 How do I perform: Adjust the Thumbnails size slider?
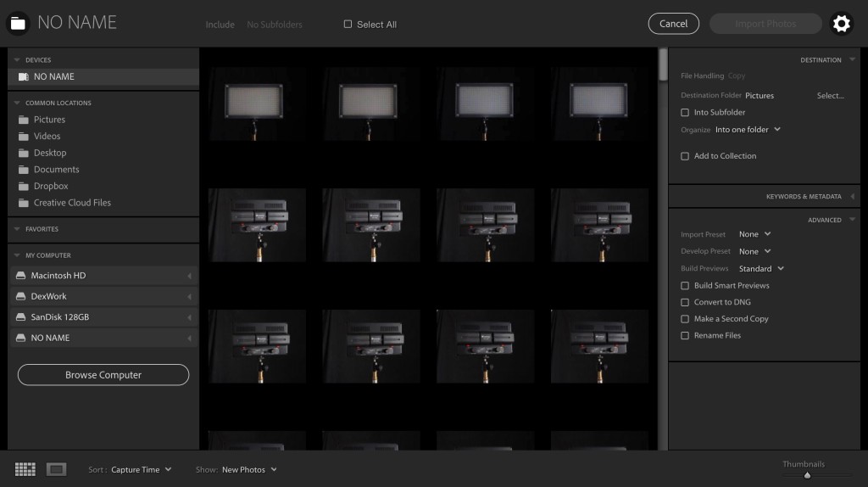click(807, 475)
